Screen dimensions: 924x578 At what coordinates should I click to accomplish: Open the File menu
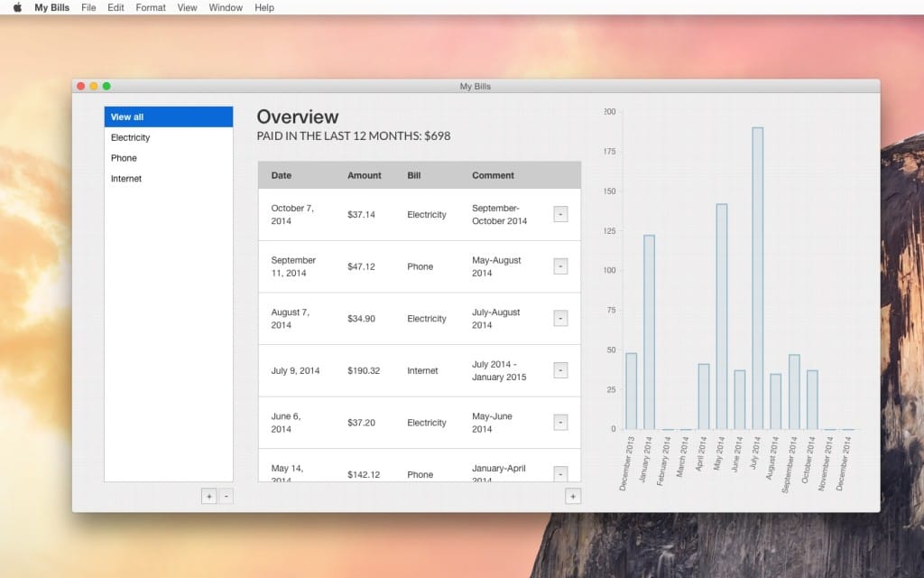88,7
